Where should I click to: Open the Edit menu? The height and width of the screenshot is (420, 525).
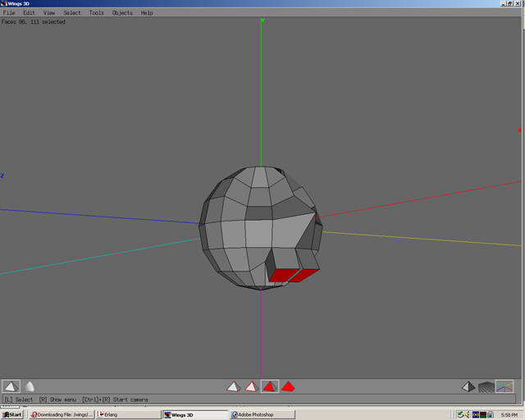pos(29,13)
